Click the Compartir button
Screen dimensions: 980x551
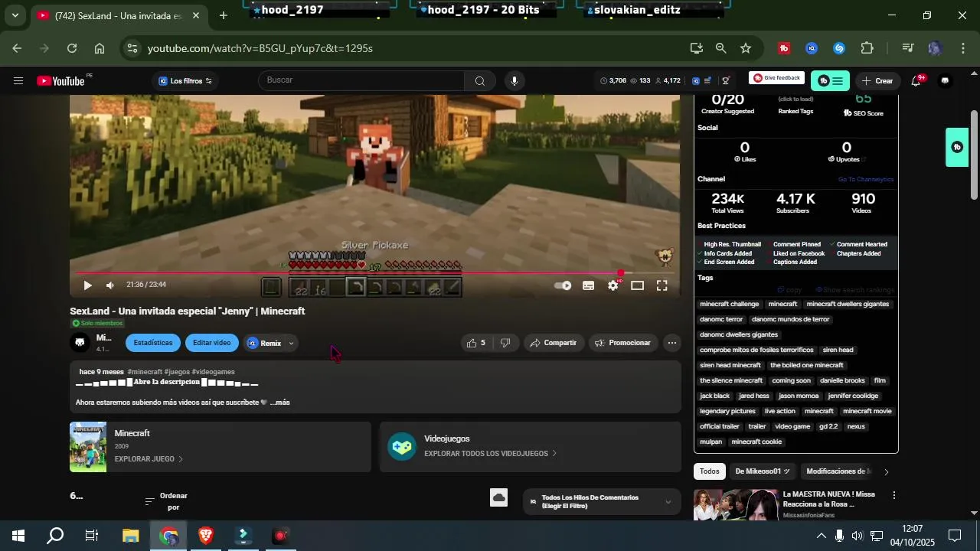pos(554,343)
